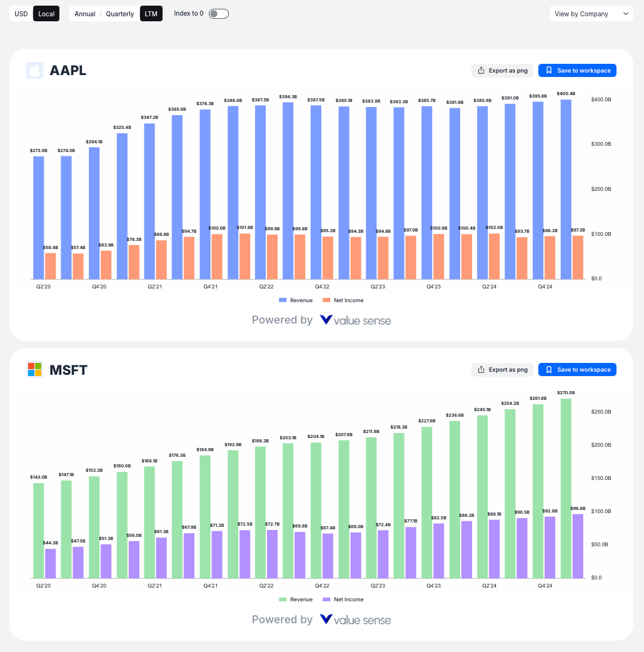This screenshot has width=644, height=652.
Task: Save the AAPL chart to workspace
Action: [x=577, y=70]
